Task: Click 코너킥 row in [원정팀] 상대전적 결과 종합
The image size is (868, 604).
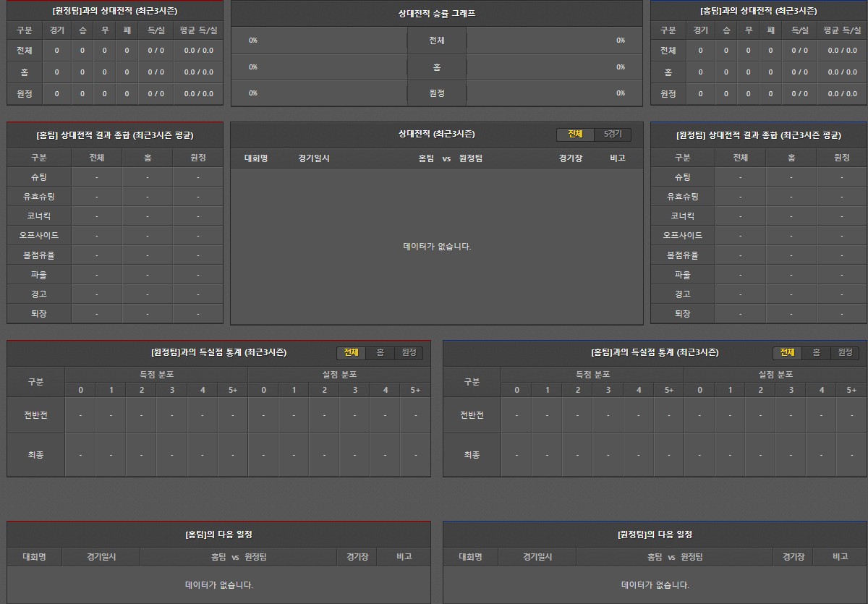Action: click(x=682, y=216)
